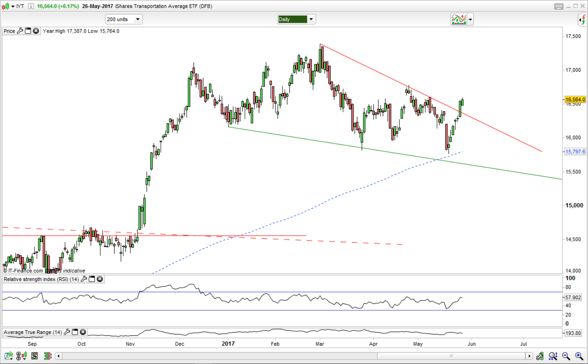Screen dimensions: 588x364
Task: Open the instrument info icon beside IYT
Action: click(31, 6)
